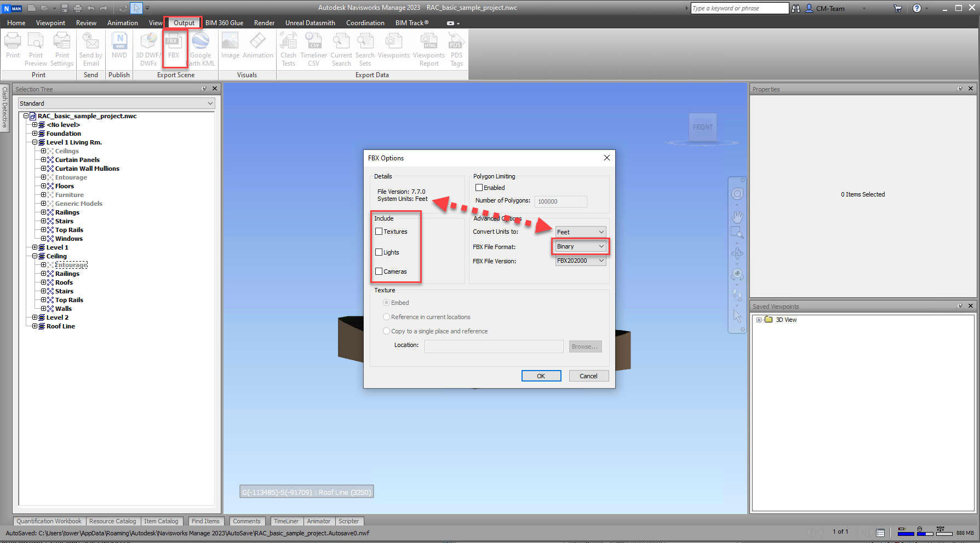Image resolution: width=980 pixels, height=543 pixels.
Task: Export scene as FBX
Action: point(174,45)
